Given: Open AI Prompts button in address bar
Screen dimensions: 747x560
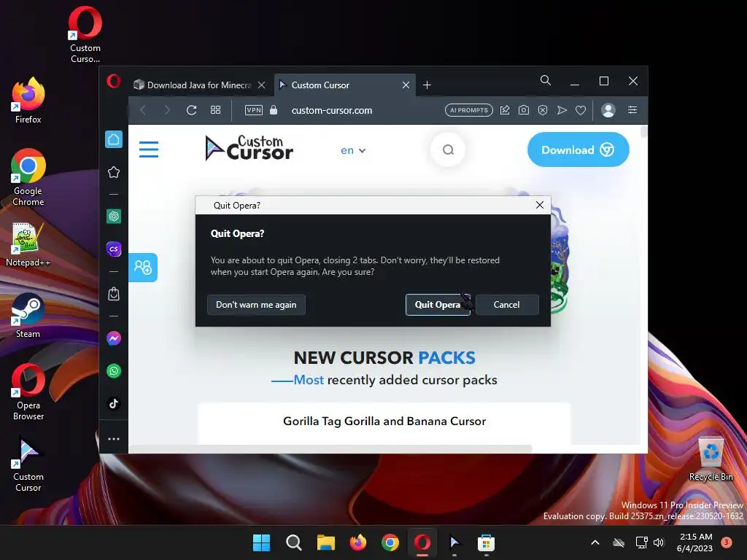Looking at the screenshot, I should click(469, 111).
